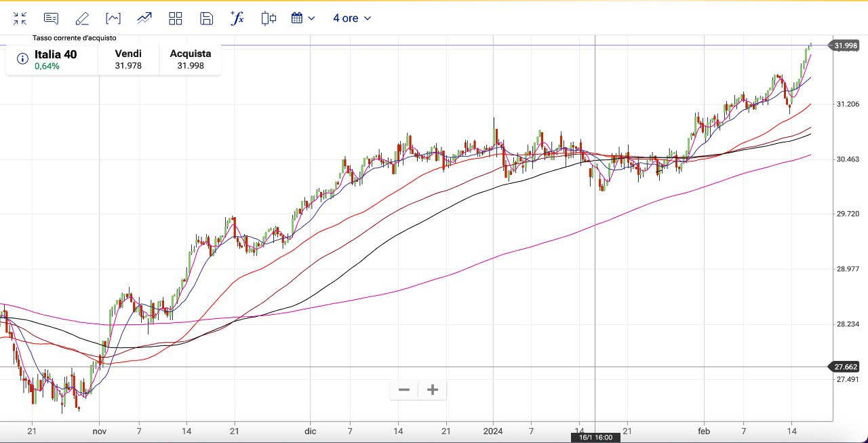The width and height of the screenshot is (868, 443).
Task: Open the four-square layout grid icon
Action: tap(176, 18)
